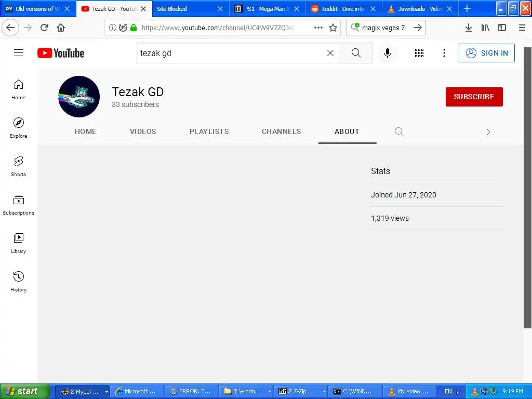Click the VLC cone icon in system tray
Screen dimensions: 532x399
pos(475,392)
